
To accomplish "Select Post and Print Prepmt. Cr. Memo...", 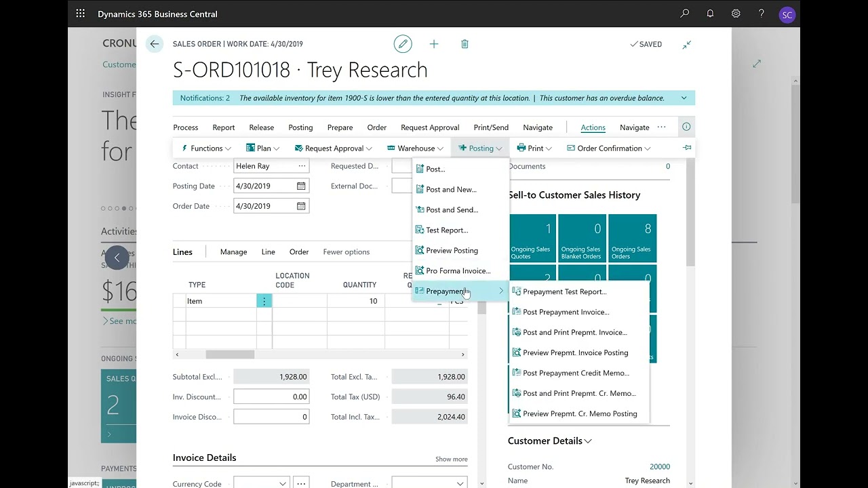I will point(578,393).
